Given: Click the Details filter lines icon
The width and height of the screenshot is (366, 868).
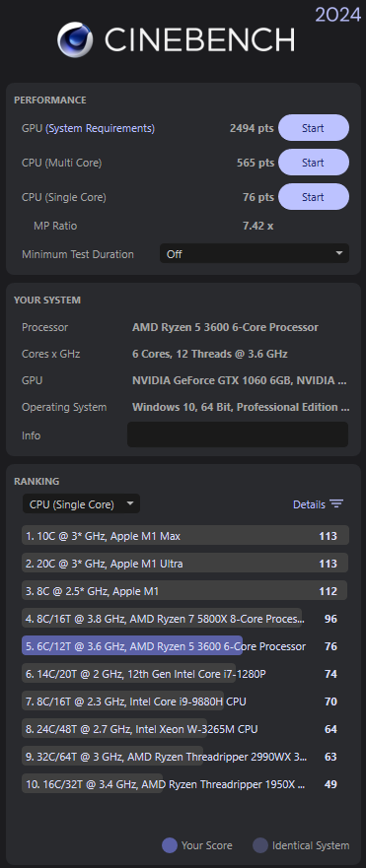Looking at the screenshot, I should click(336, 503).
